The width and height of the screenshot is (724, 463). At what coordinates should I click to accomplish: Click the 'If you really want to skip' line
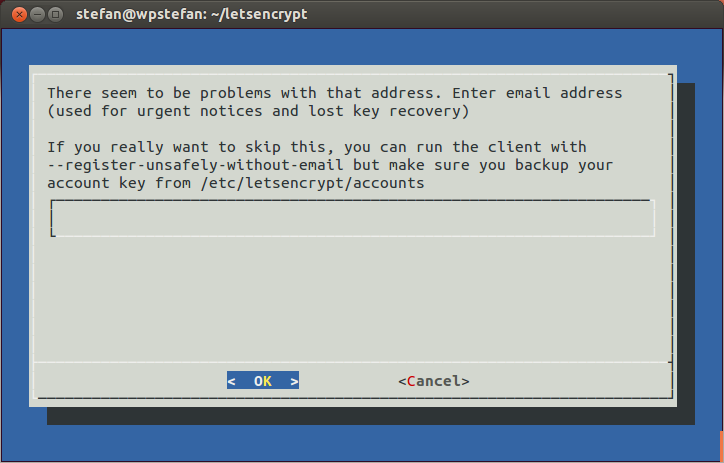tap(317, 147)
